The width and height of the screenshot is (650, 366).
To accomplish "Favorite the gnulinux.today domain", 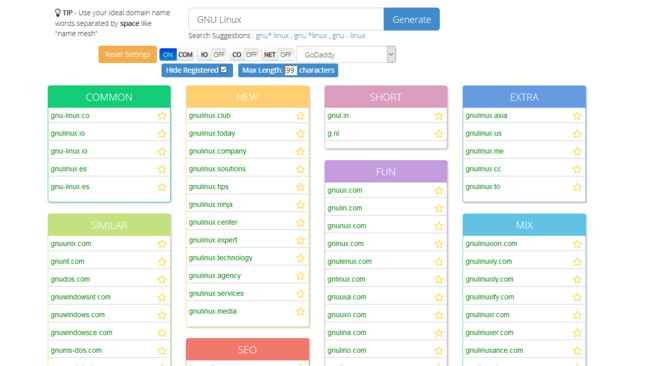I will 301,133.
